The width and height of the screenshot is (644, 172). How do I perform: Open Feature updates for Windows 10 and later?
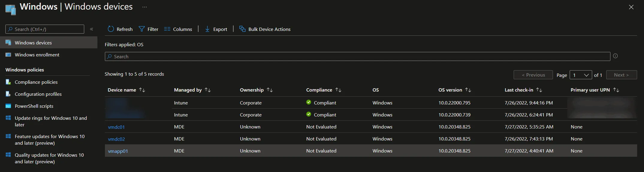(49, 140)
